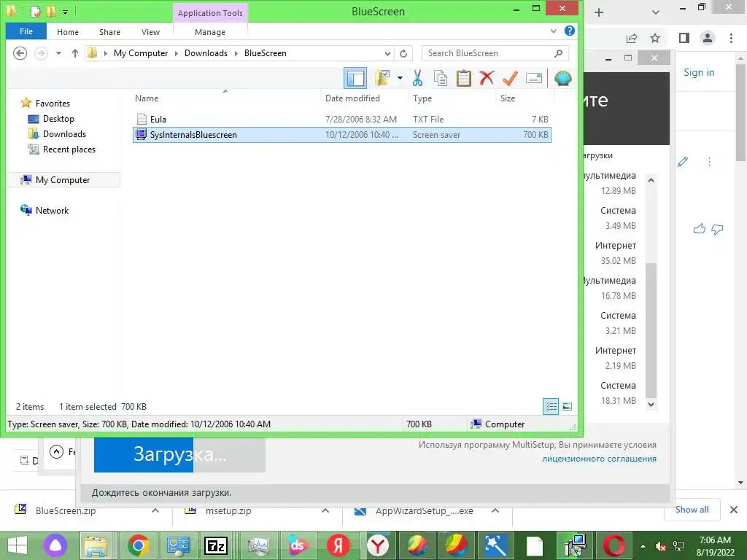Open the Manage ribbon tab
This screenshot has width=747, height=560.
(x=210, y=32)
